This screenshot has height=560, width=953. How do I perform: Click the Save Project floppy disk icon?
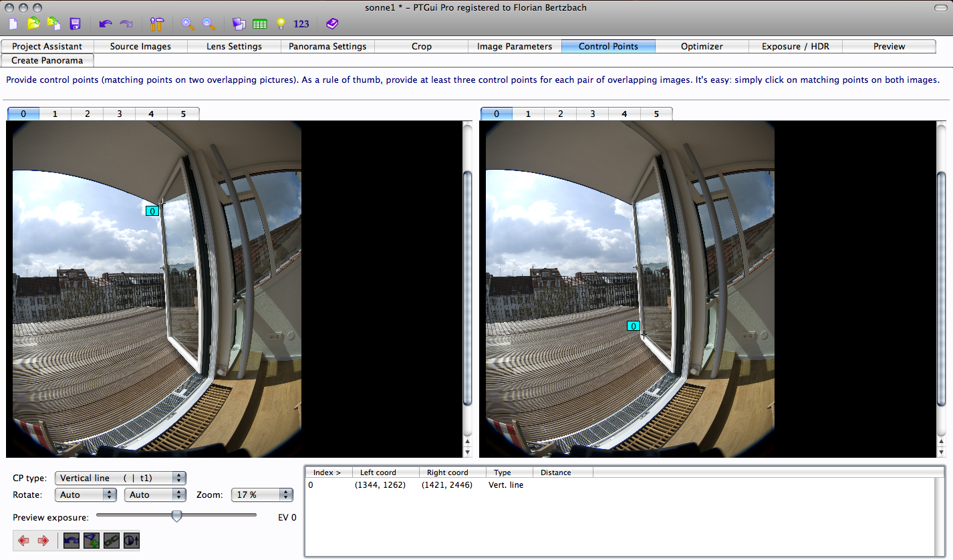tap(75, 24)
